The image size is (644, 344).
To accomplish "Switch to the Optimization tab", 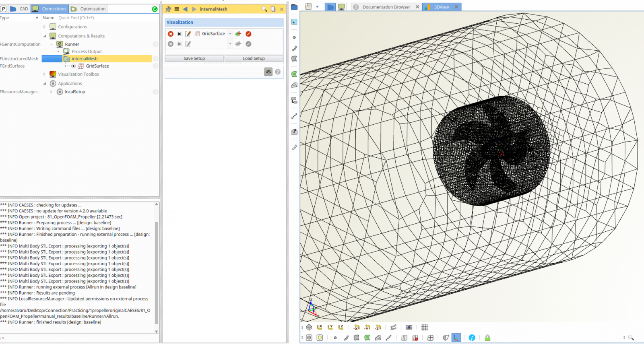I will (88, 8).
